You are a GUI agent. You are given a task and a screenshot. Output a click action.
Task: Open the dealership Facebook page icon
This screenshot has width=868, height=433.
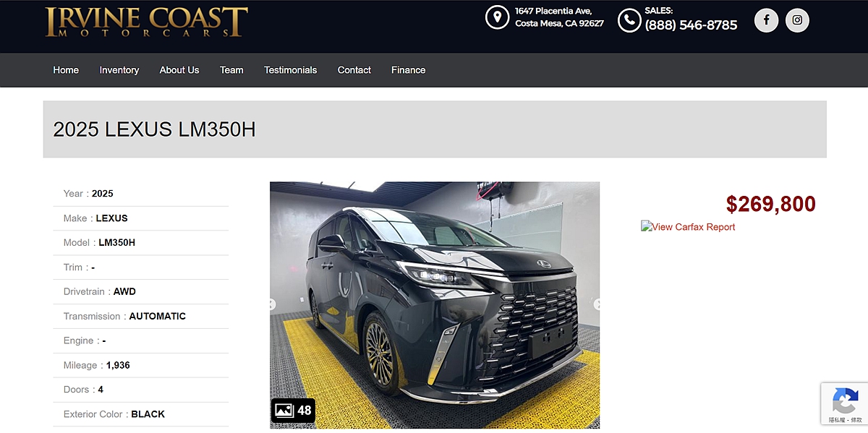point(766,20)
